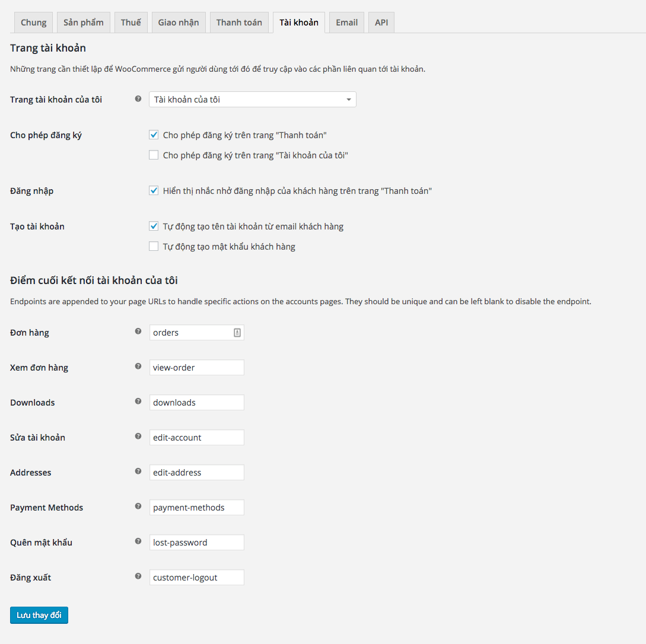
Task: Switch to the Chung tab
Action: (33, 23)
